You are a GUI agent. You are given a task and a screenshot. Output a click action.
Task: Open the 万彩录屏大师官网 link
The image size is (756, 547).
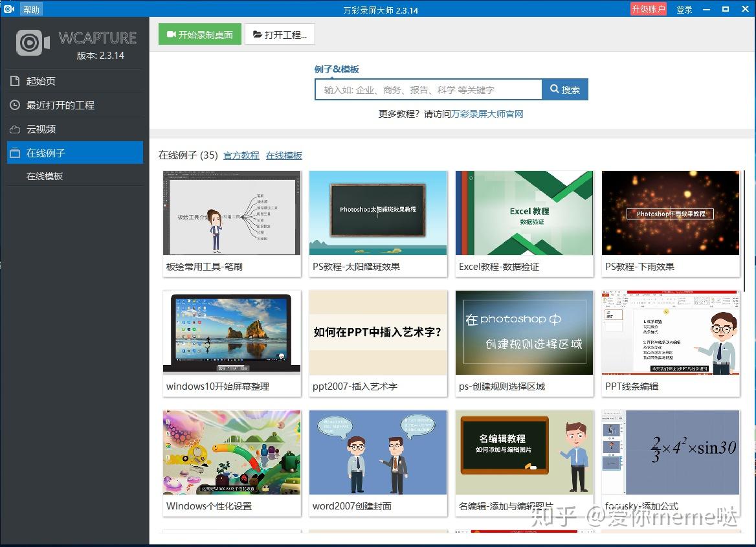487,114
